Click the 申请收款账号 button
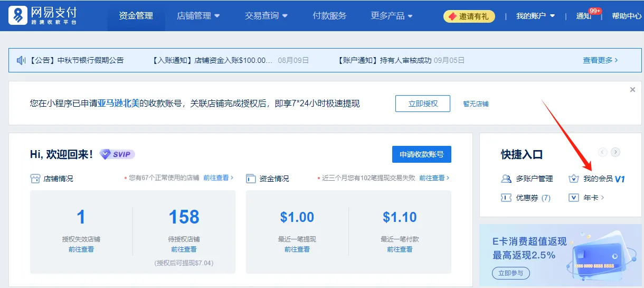Viewport: 644px width, 288px height. (422, 154)
